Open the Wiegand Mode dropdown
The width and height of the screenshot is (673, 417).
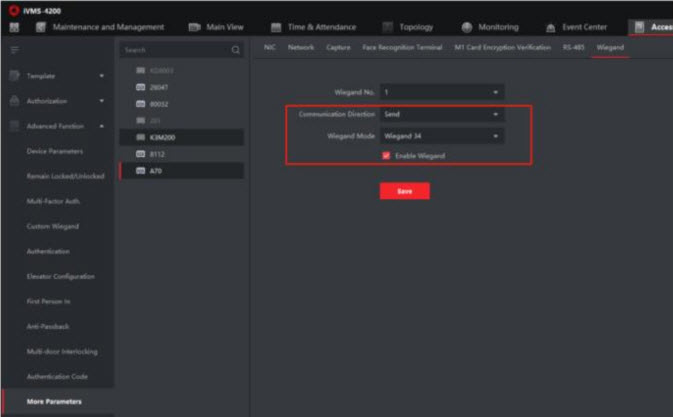(441, 136)
